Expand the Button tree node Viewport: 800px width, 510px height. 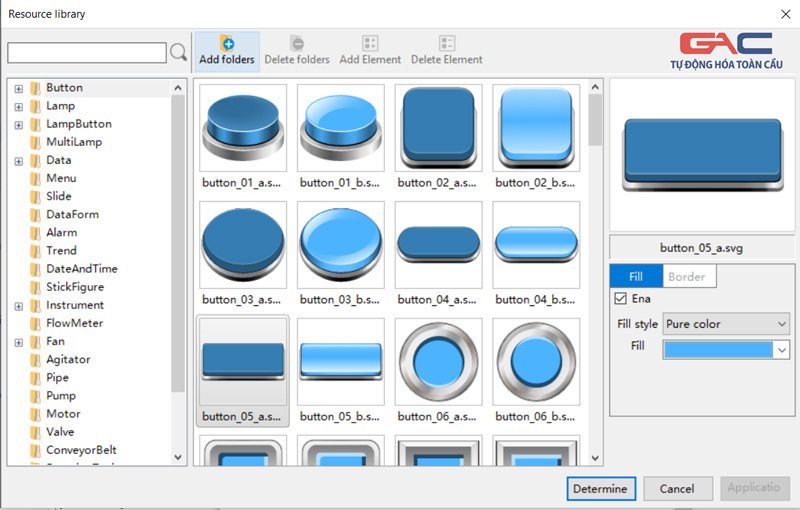click(18, 89)
